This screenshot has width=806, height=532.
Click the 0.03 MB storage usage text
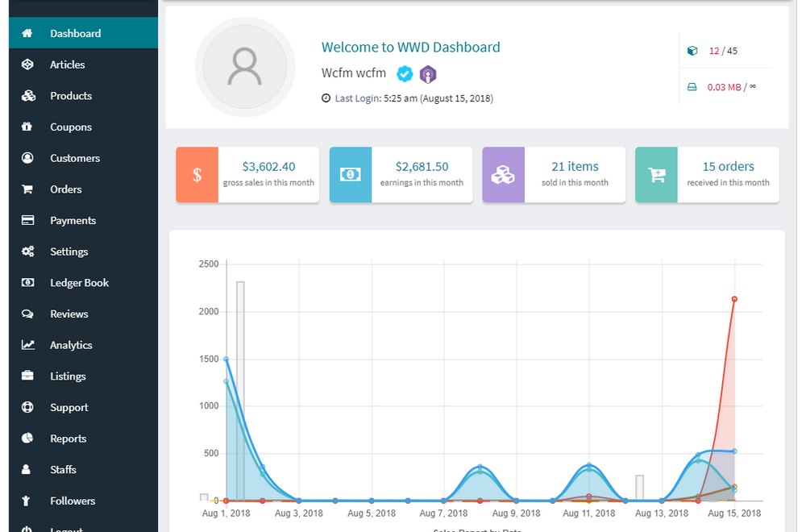coord(732,87)
